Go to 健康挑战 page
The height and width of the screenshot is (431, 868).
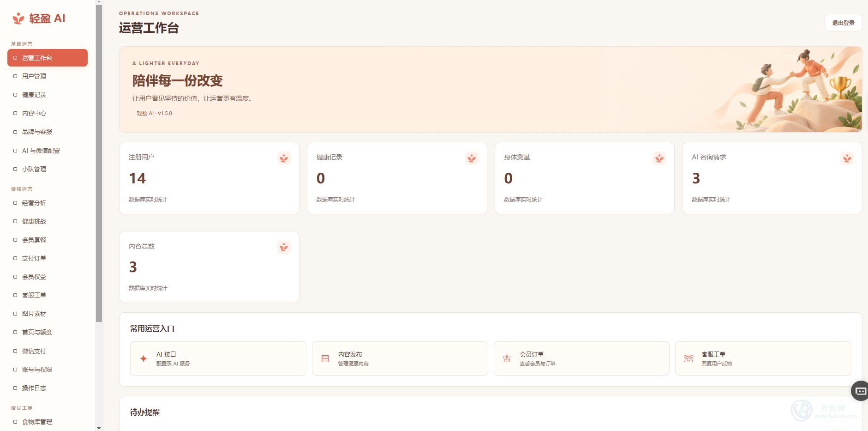pos(48,221)
